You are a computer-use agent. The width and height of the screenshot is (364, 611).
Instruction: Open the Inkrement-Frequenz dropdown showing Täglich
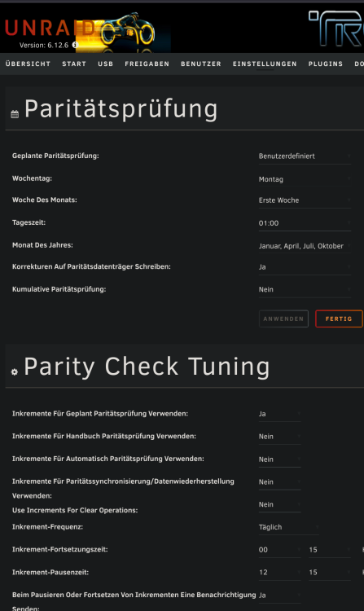(289, 527)
